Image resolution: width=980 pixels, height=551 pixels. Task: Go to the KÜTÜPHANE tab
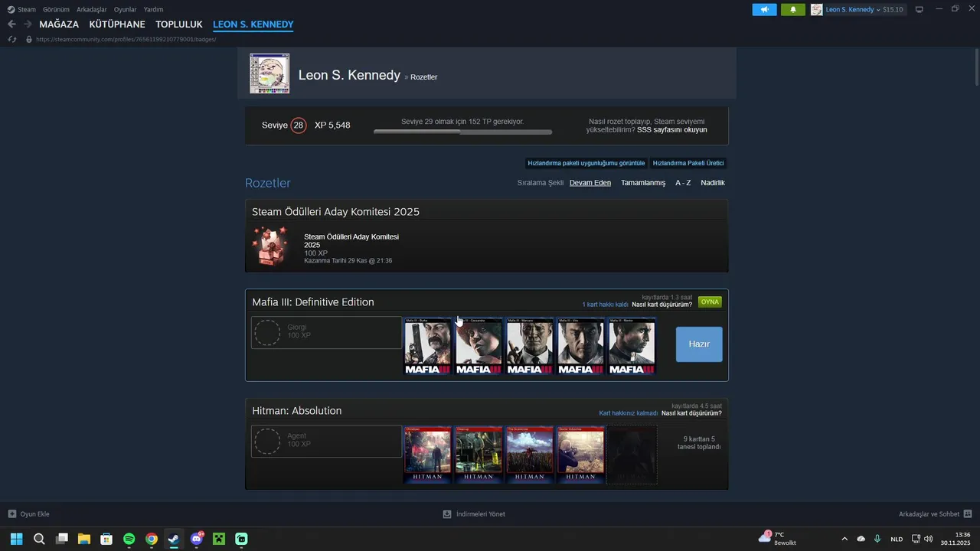pyautogui.click(x=117, y=24)
